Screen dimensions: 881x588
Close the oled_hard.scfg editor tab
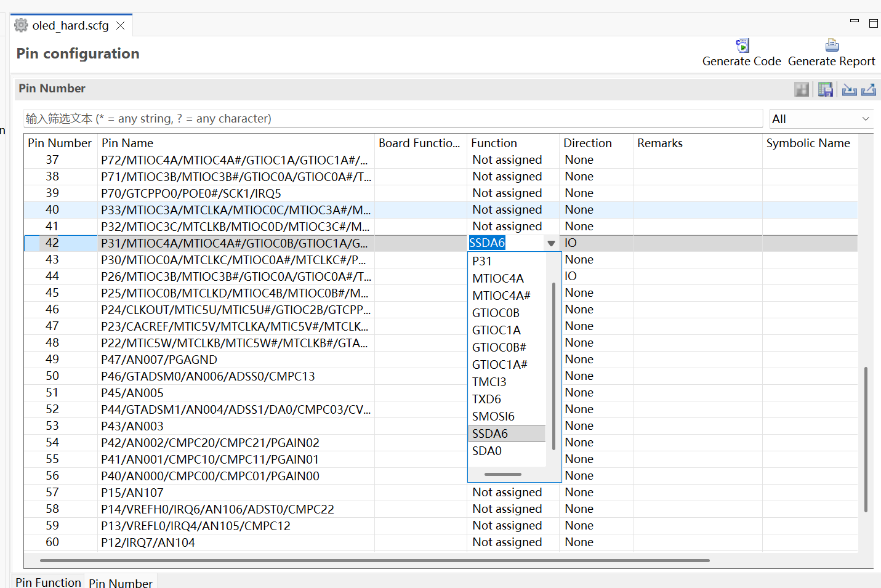point(121,25)
